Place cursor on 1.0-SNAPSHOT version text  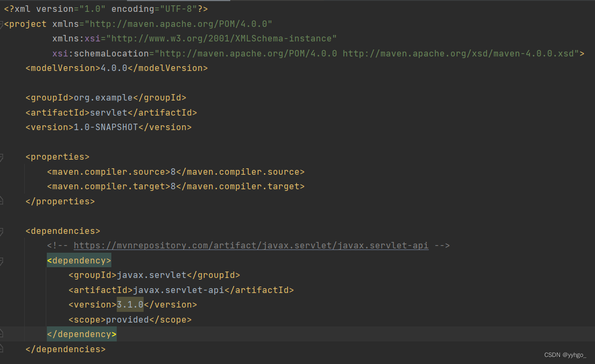click(x=105, y=127)
